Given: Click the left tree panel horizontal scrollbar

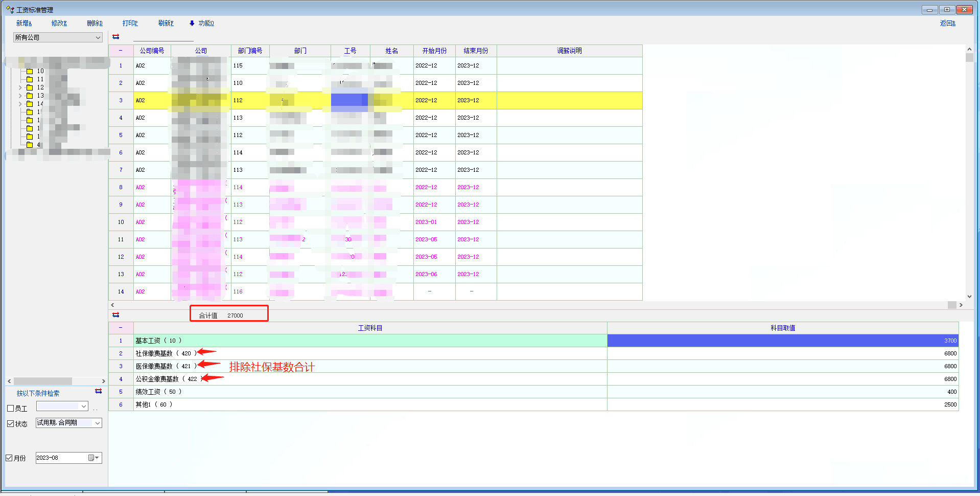Looking at the screenshot, I should click(x=43, y=381).
